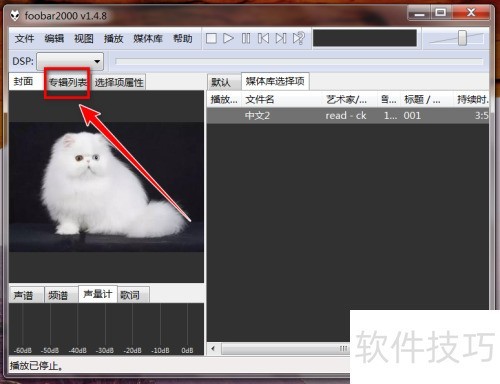500x384 pixels.
Task: Switch to the 声量计 tab
Action: 98,294
